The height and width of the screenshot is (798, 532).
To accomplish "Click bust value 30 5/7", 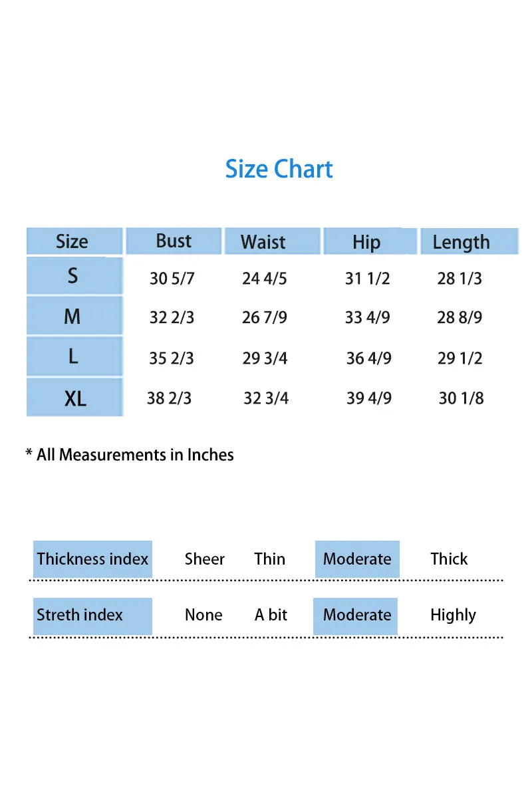I will coord(172,279).
